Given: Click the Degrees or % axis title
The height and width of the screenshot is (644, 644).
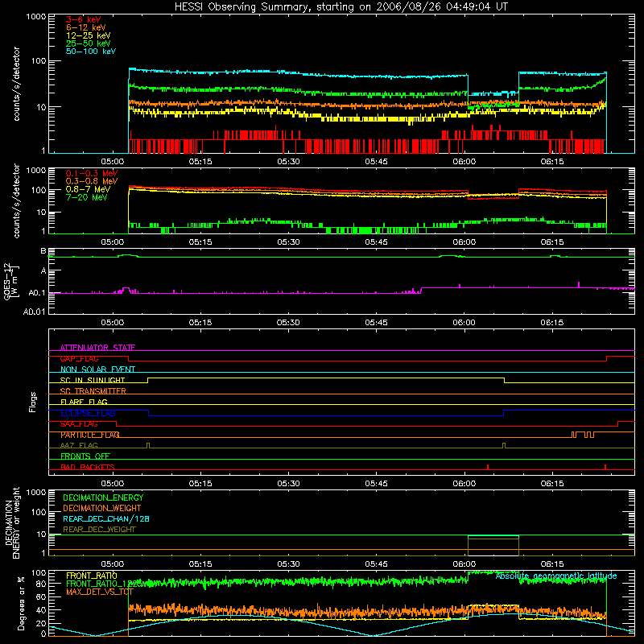Looking at the screenshot, I should click(21, 604).
